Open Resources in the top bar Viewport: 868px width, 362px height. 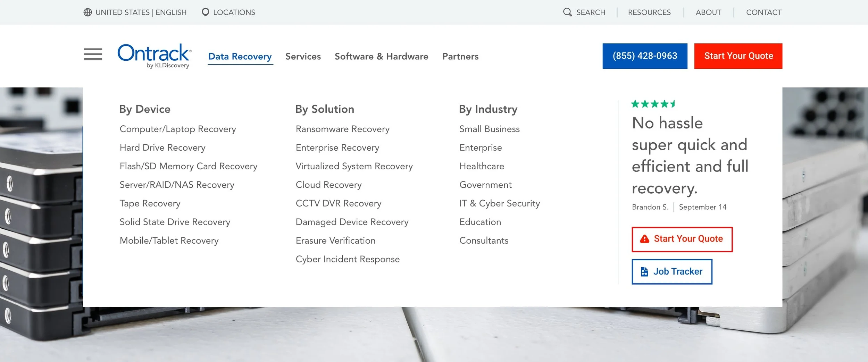pyautogui.click(x=649, y=12)
